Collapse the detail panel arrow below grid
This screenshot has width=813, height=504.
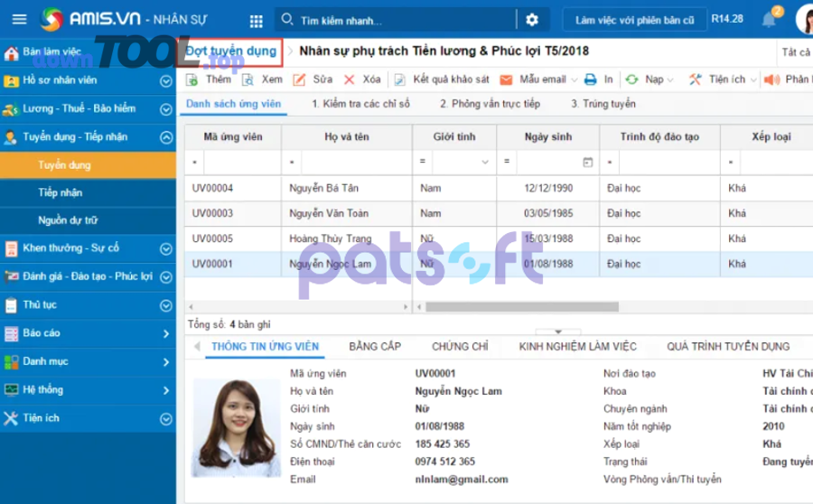pyautogui.click(x=558, y=331)
